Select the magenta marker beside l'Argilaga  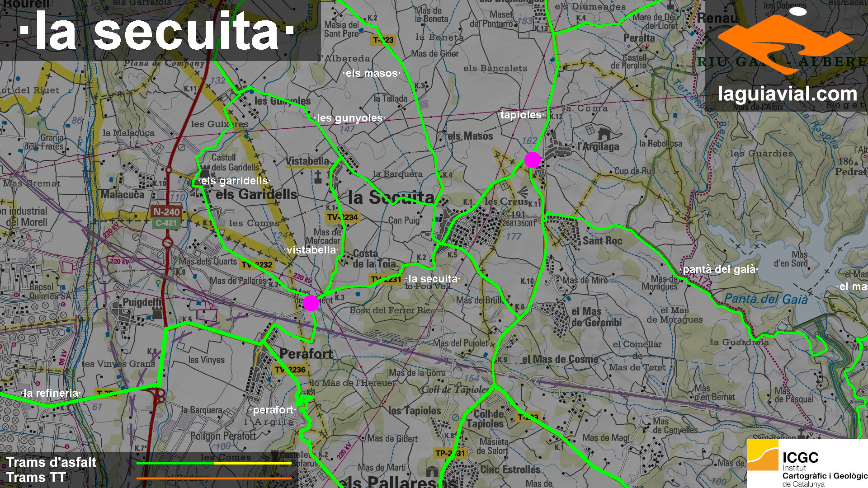coord(533,160)
